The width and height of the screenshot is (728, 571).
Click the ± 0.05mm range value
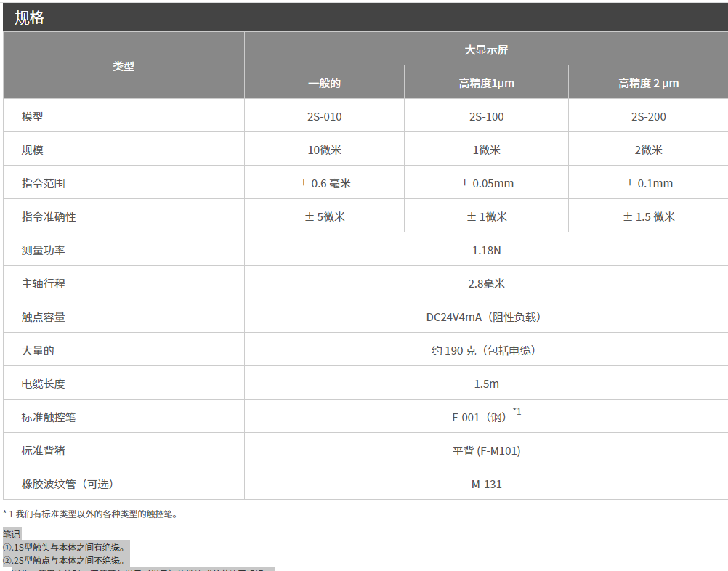485,182
